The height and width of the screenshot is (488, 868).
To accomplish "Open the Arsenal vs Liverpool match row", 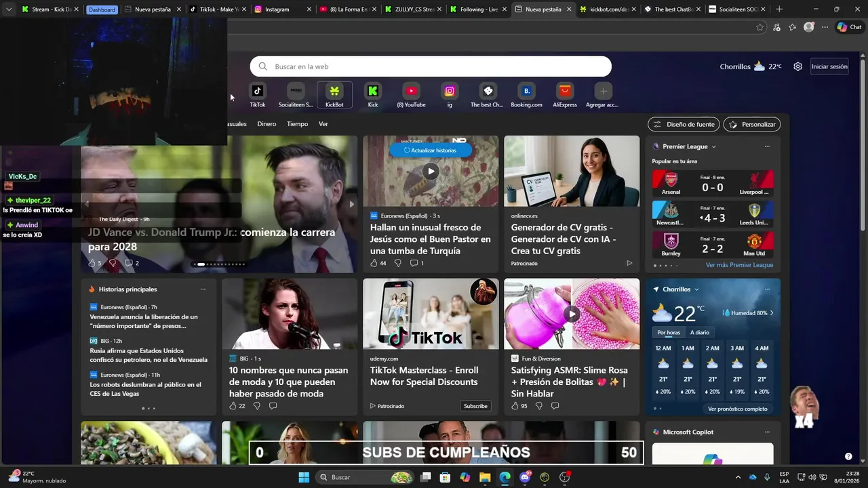I will point(713,183).
